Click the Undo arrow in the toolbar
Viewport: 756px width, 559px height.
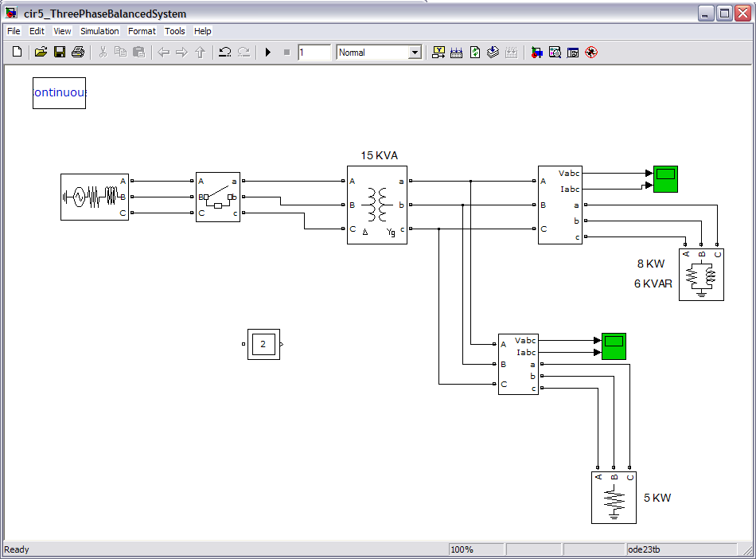(x=225, y=53)
